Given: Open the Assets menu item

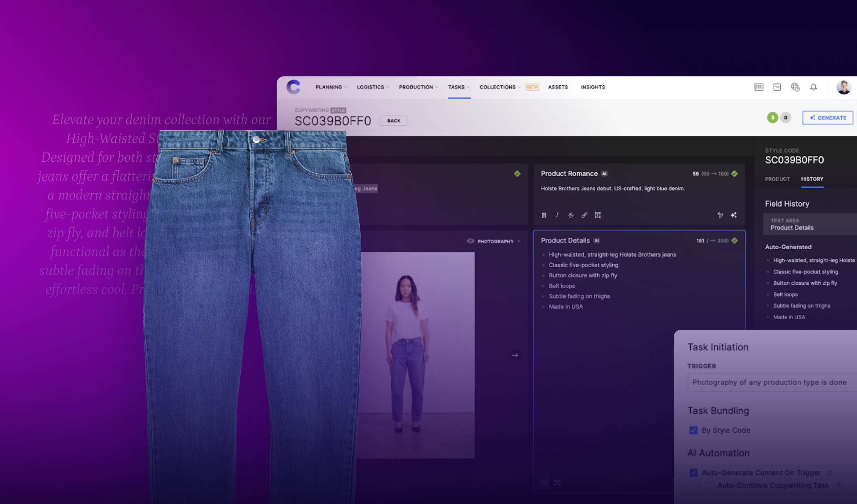Looking at the screenshot, I should [558, 87].
